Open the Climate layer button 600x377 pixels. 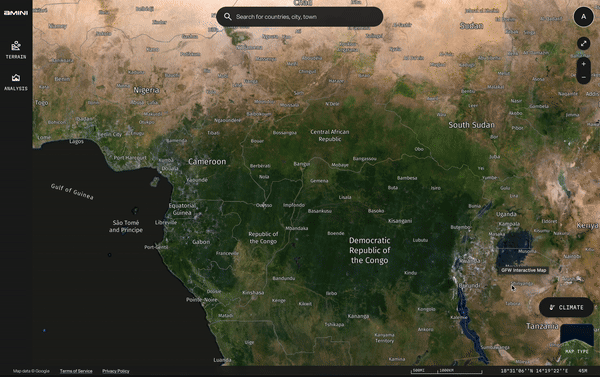click(566, 307)
